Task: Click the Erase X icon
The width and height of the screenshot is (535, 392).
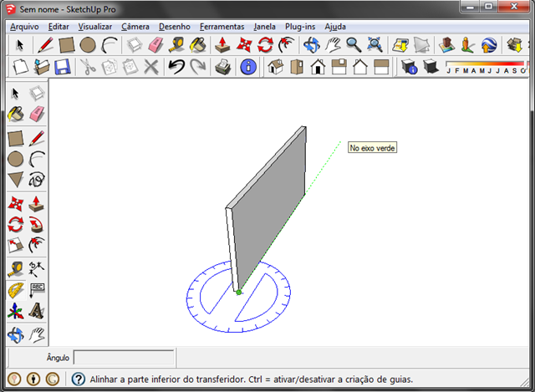Action: 151,67
